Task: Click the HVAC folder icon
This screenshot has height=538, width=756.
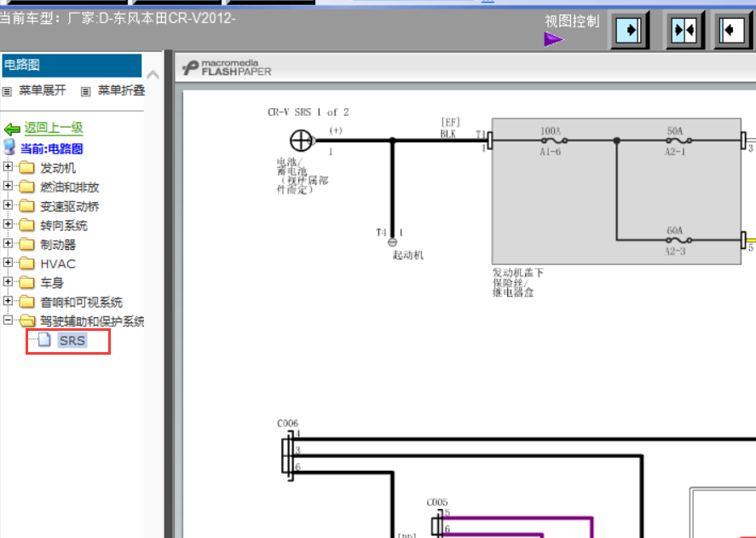Action: coord(26,263)
